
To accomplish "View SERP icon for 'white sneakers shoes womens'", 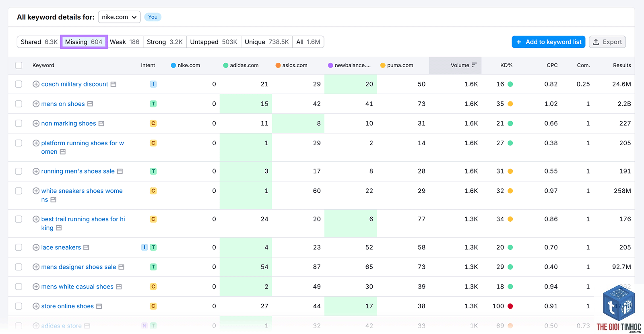I will [54, 200].
